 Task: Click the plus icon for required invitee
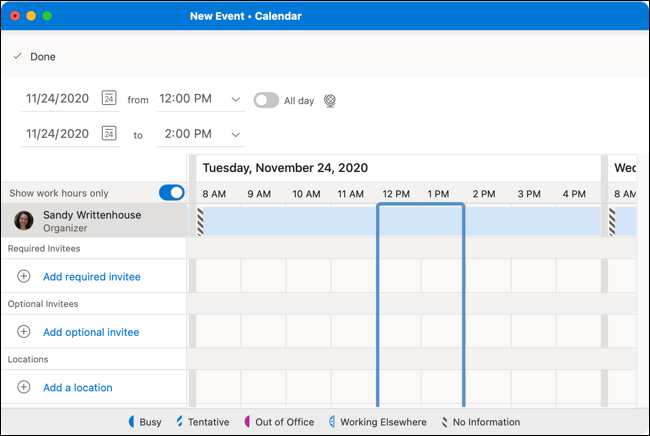coord(24,276)
